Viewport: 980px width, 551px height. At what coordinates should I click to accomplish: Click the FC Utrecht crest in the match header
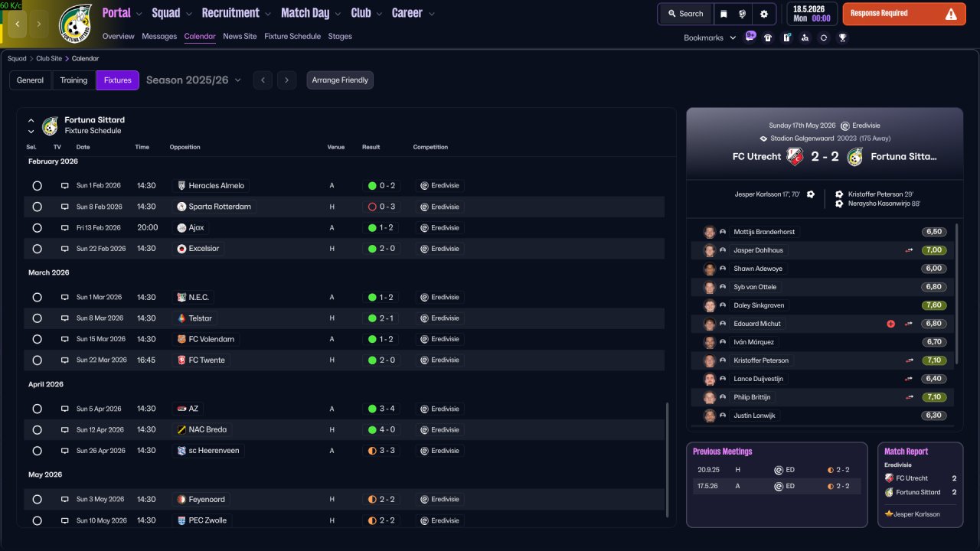point(795,156)
